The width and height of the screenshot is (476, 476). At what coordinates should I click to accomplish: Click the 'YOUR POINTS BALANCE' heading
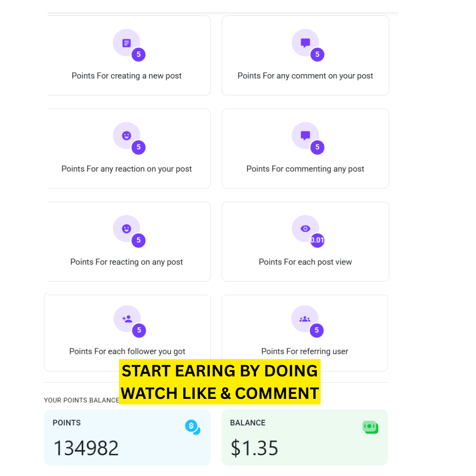pyautogui.click(x=82, y=400)
